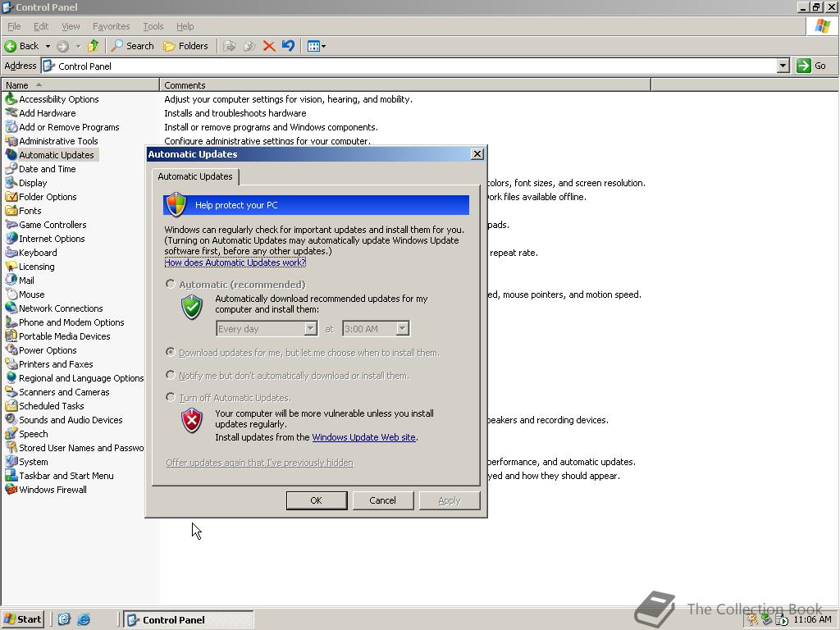Select Turn off Automatic Updates option
Image resolution: width=840 pixels, height=630 pixels.
171,397
